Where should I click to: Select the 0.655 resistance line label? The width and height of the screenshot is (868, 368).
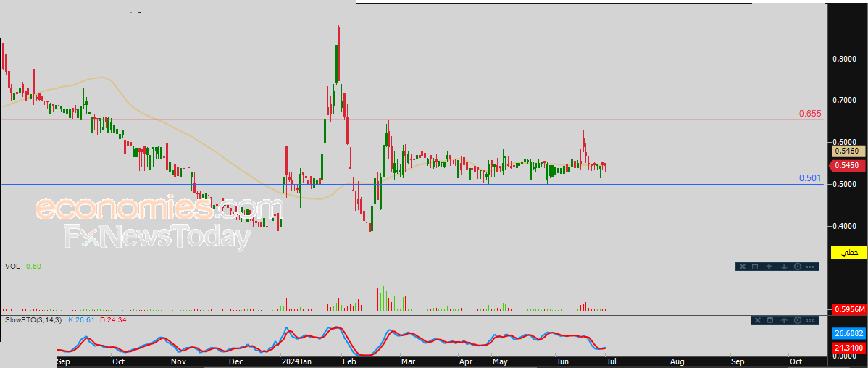(x=810, y=114)
